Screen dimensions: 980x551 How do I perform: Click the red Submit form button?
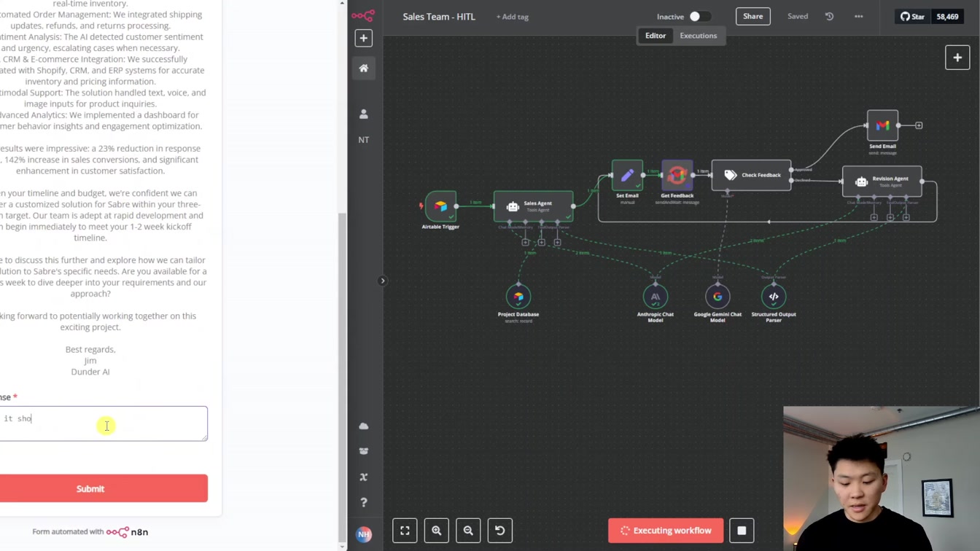(104, 488)
